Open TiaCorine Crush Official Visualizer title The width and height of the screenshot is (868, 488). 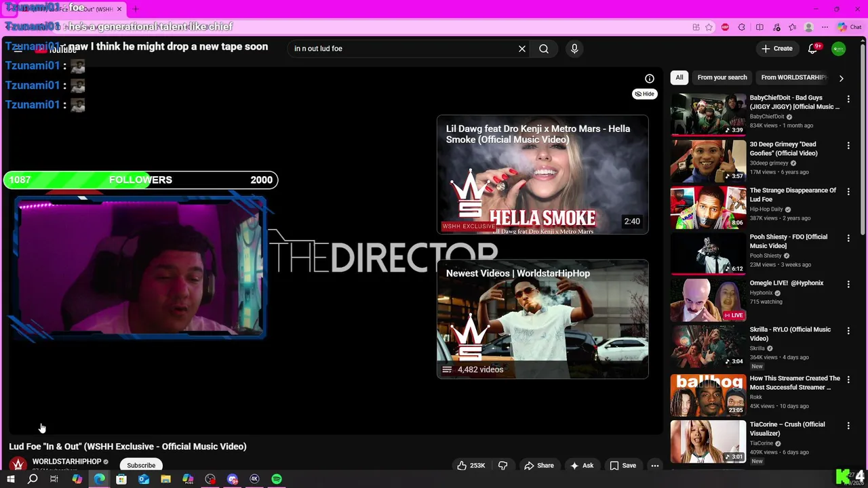(x=787, y=428)
